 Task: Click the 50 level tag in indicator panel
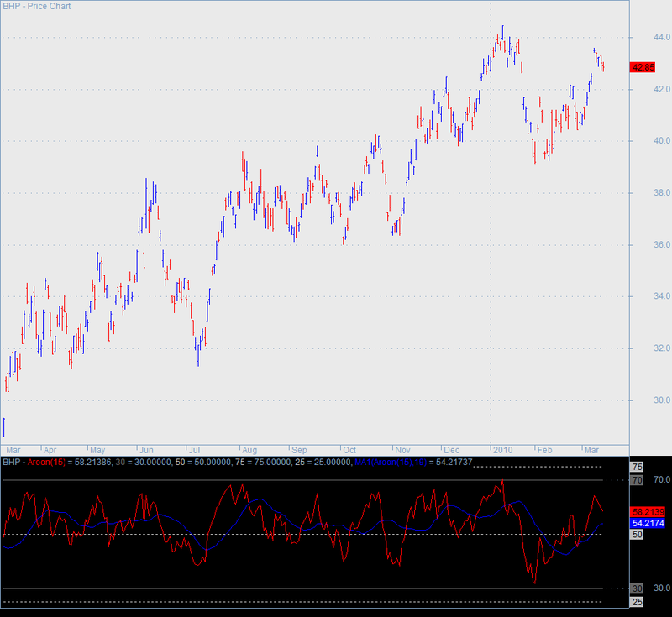(638, 535)
